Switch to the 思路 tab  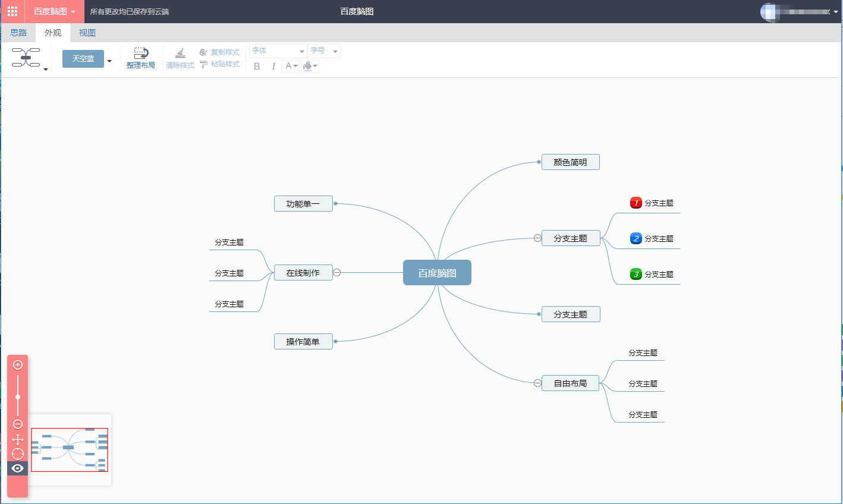pyautogui.click(x=18, y=33)
